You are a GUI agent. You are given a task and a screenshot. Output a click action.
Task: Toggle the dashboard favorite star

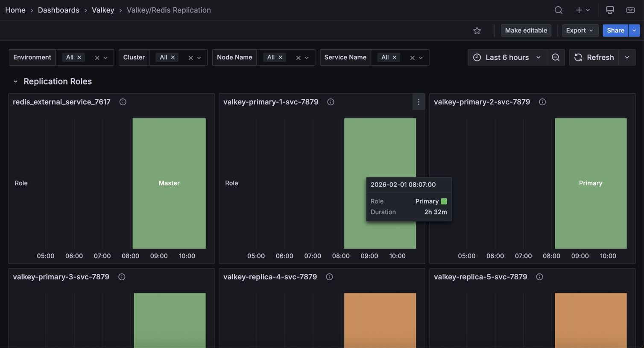477,30
